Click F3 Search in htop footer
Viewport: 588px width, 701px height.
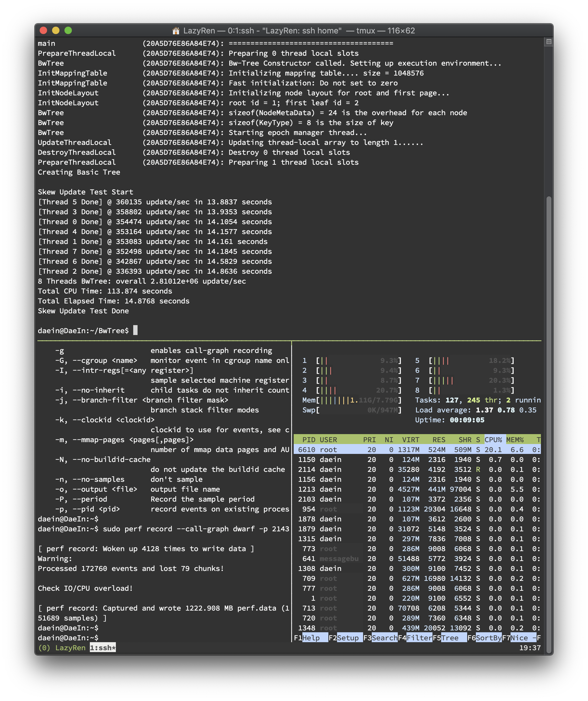click(x=380, y=638)
